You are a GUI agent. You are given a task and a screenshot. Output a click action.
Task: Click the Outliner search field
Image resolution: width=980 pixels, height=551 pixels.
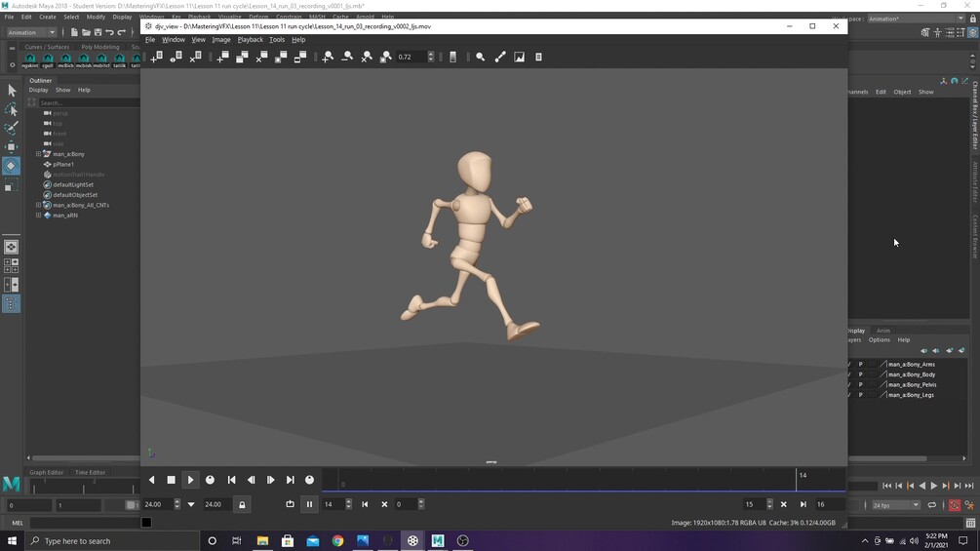[88, 102]
